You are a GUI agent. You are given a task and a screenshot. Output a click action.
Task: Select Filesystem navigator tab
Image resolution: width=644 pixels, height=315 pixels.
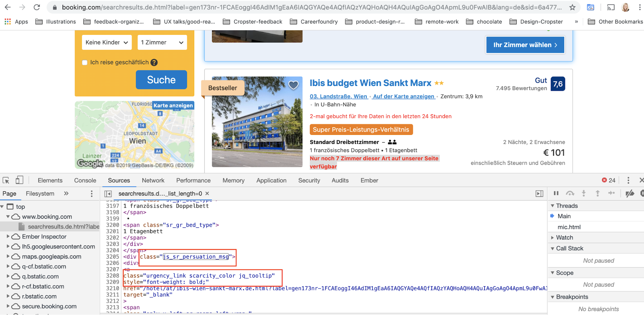tap(40, 194)
